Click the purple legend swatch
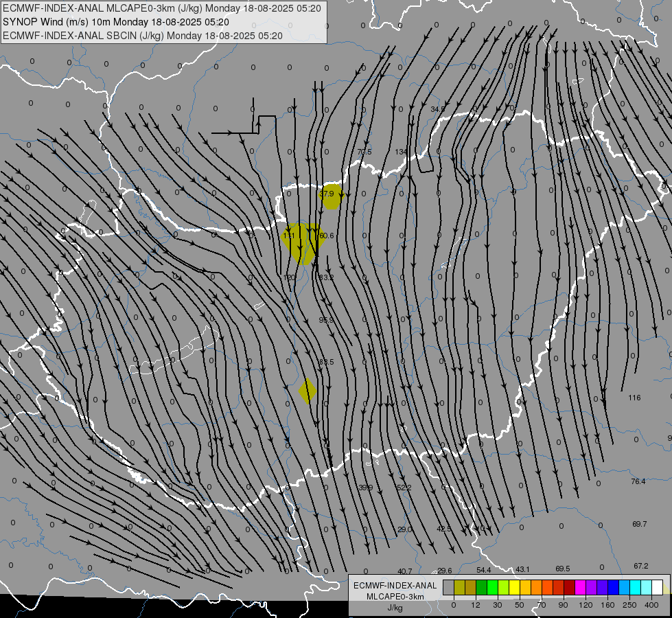 tap(592, 587)
